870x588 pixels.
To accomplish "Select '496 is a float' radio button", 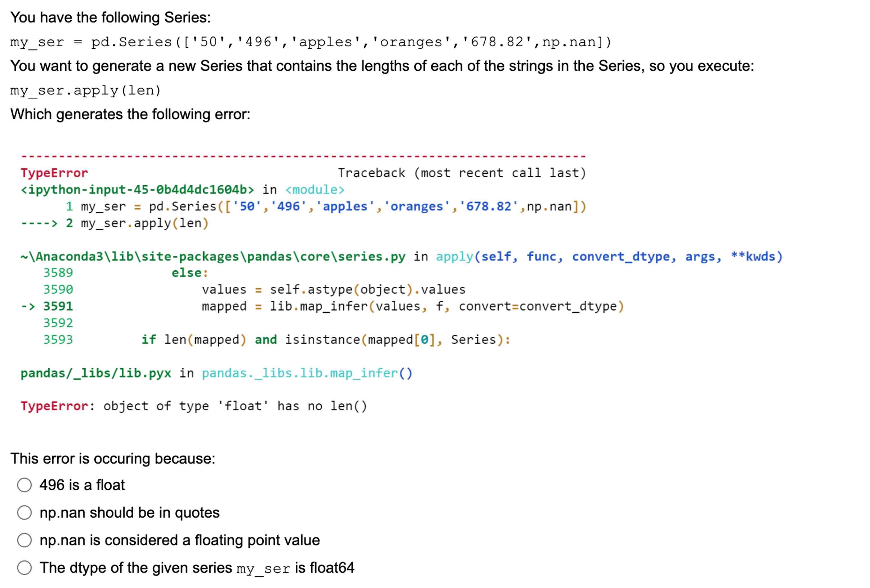I will tap(24, 485).
